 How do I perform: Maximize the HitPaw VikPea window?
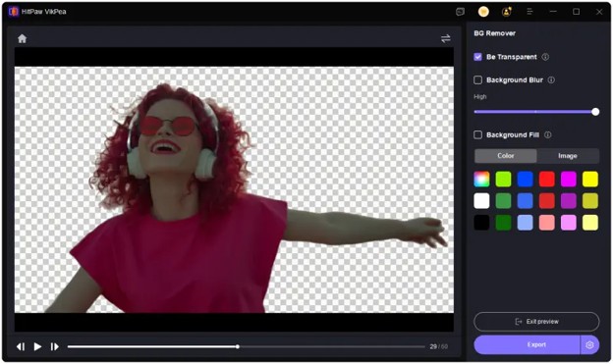click(577, 12)
